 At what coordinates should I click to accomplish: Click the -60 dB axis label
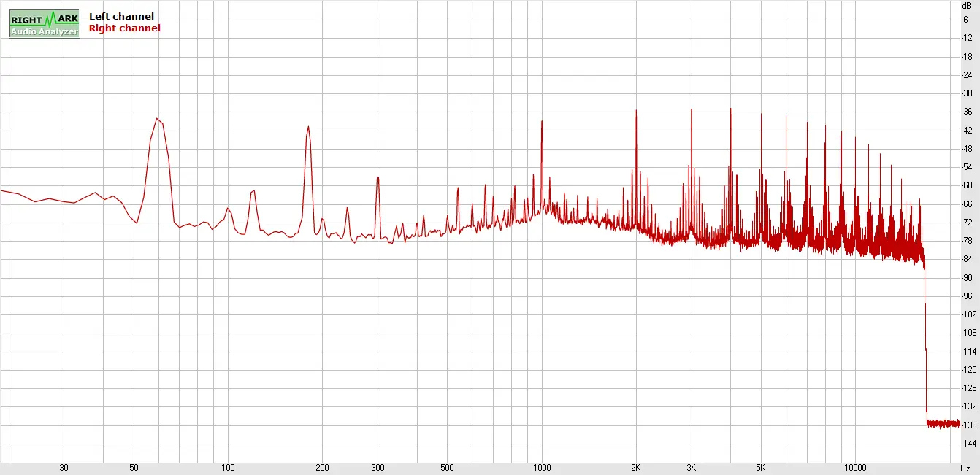966,185
